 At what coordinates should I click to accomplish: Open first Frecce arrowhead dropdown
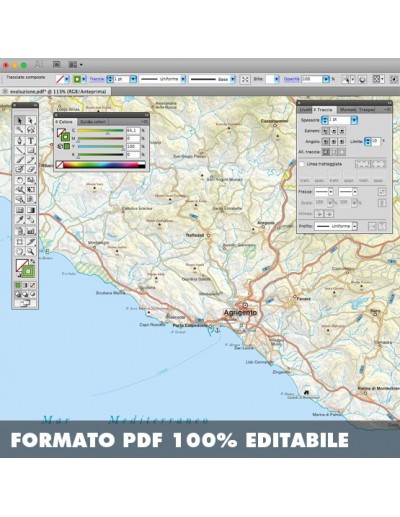pos(331,192)
